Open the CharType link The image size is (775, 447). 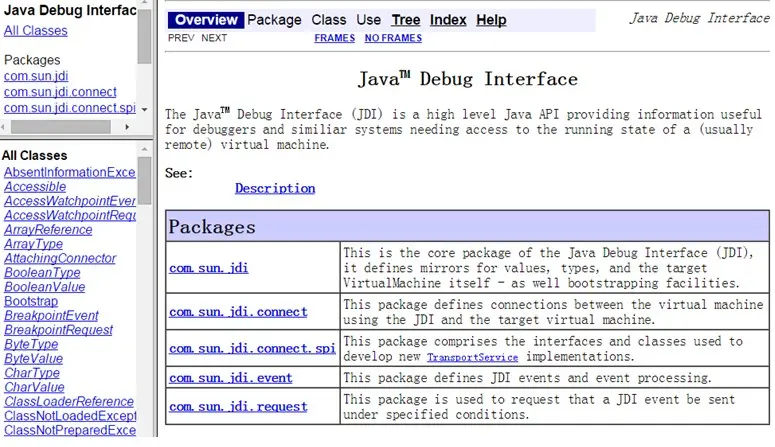coord(32,373)
